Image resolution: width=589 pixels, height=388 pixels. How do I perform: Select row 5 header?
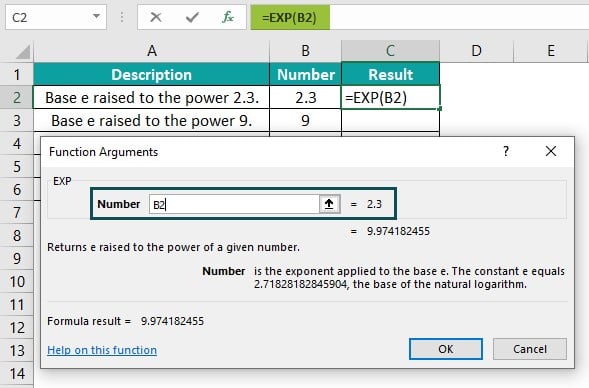17,166
